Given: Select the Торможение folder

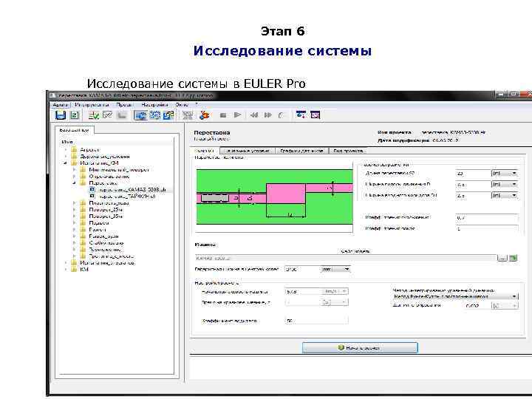Looking at the screenshot, I should [105, 250].
